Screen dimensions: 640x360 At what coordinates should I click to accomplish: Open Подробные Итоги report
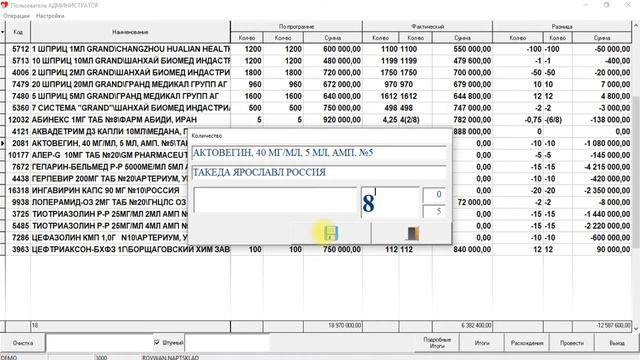(437, 343)
